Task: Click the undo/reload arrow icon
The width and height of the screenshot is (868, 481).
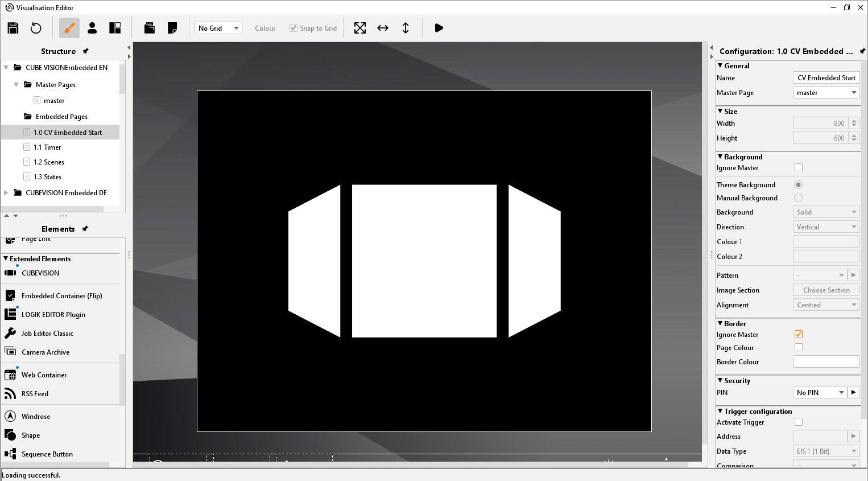Action: 36,28
